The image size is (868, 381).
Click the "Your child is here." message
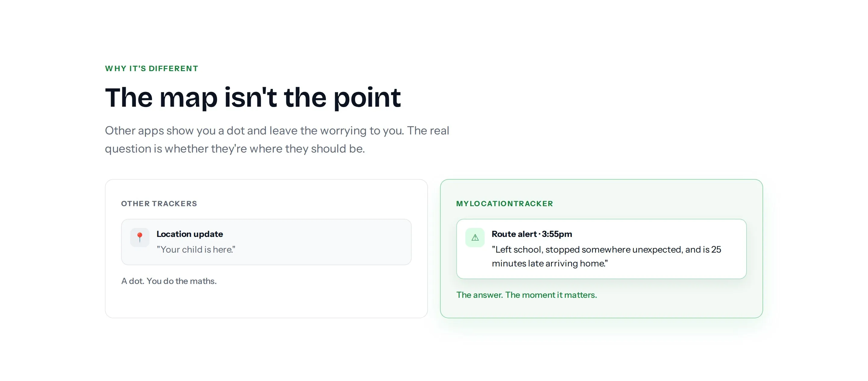pyautogui.click(x=196, y=249)
